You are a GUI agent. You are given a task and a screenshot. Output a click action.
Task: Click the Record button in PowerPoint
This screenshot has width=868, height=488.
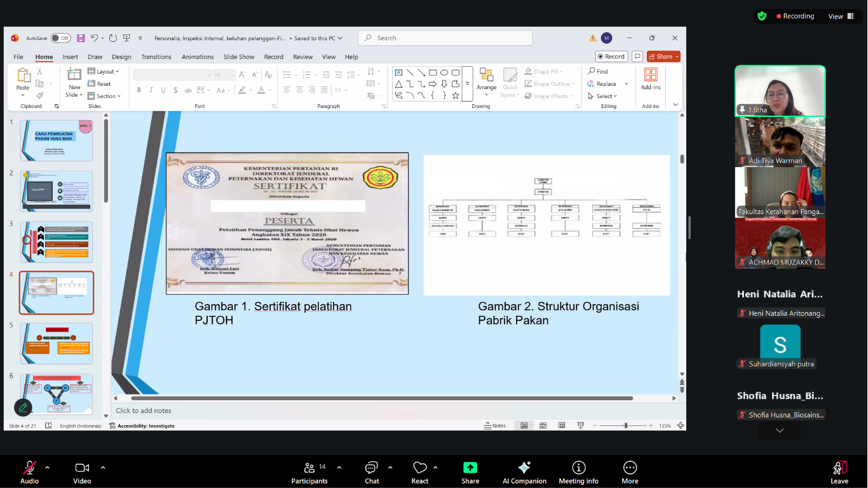pyautogui.click(x=610, y=57)
